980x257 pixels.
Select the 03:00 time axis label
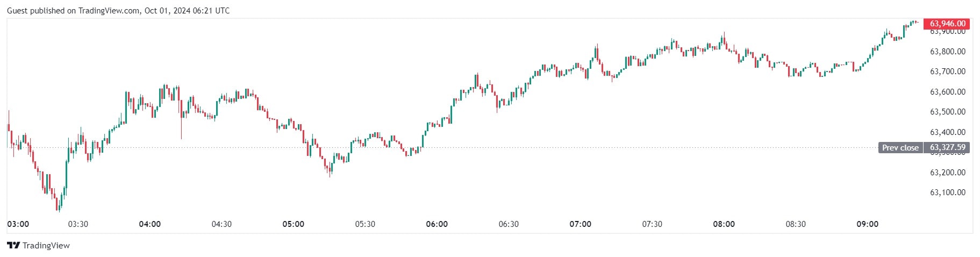point(18,224)
